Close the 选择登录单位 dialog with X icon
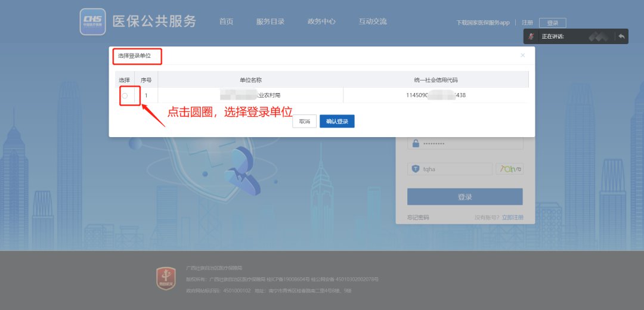 click(523, 55)
